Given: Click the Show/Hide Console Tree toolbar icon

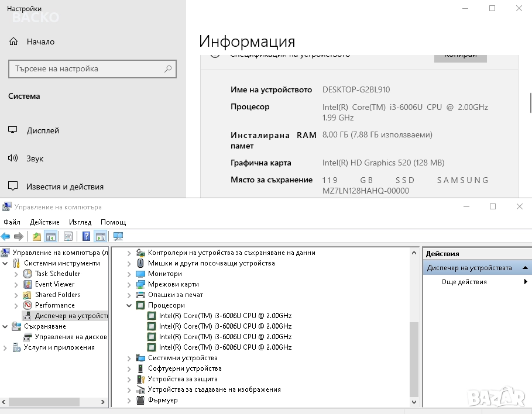Looking at the screenshot, I should tap(51, 236).
